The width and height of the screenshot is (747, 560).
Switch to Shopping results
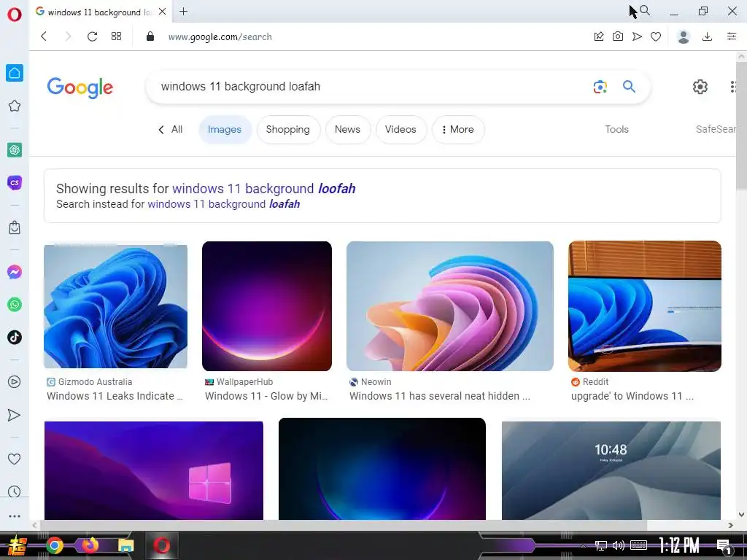(x=287, y=130)
